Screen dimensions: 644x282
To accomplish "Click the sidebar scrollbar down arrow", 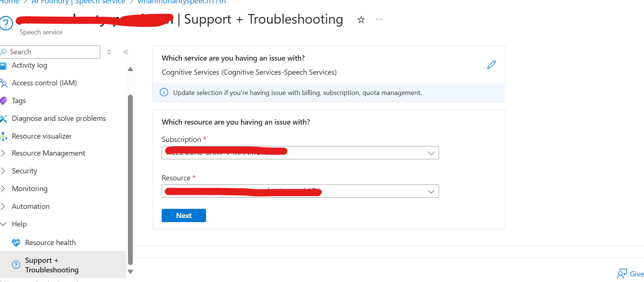I will click(x=130, y=272).
